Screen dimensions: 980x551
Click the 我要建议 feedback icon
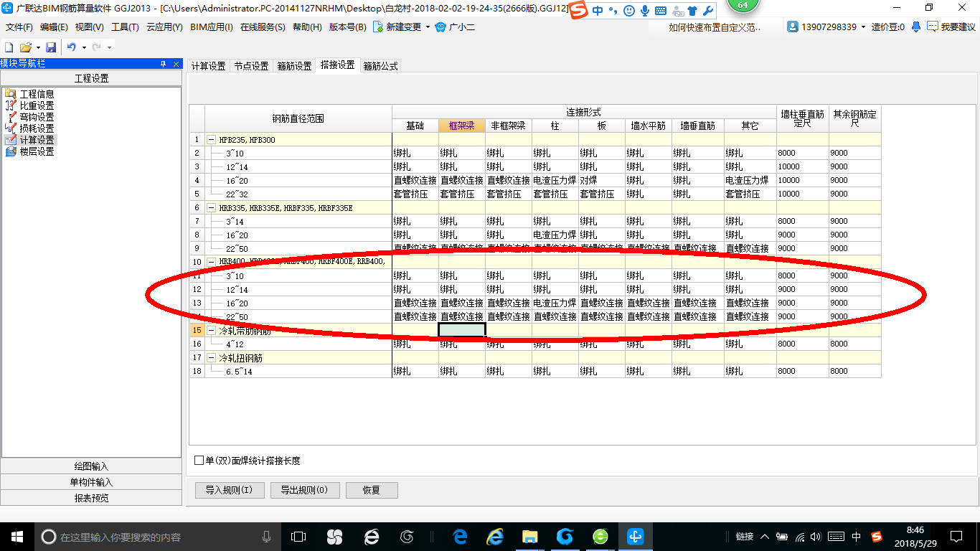(x=933, y=27)
